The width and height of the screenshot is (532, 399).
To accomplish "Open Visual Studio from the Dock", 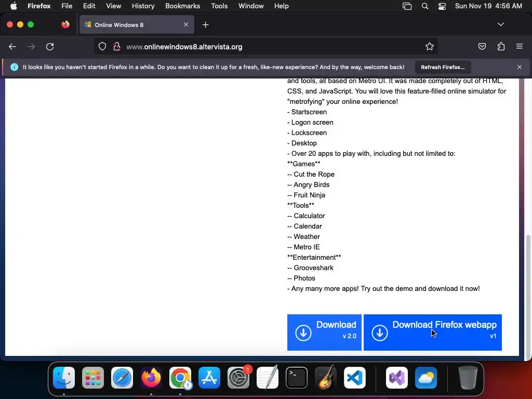I will [396, 377].
